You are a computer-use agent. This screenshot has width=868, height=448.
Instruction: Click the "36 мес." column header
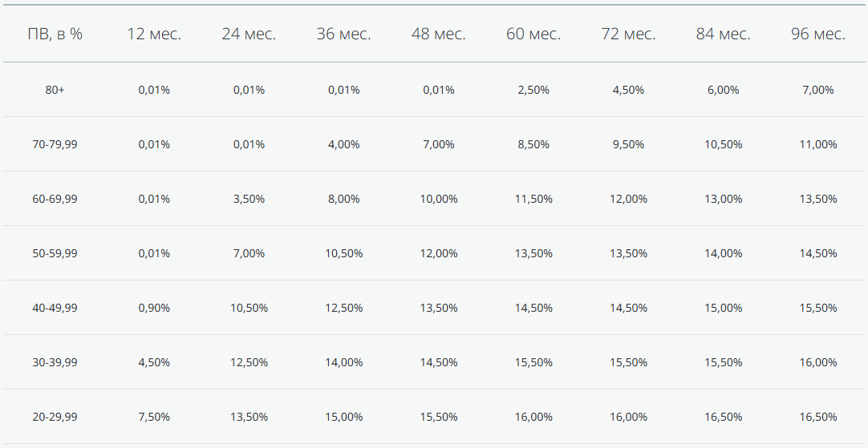pos(343,34)
